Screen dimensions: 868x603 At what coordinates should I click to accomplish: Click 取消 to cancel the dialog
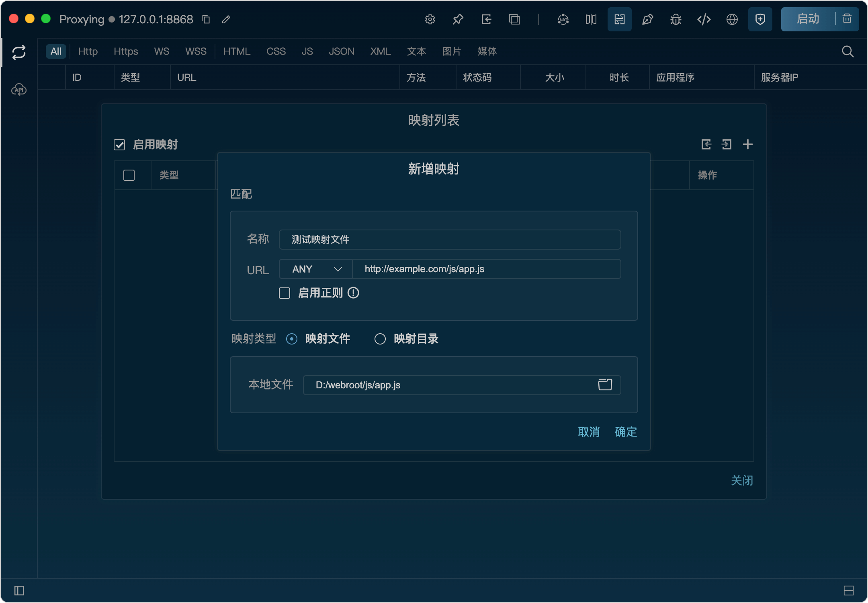tap(589, 432)
